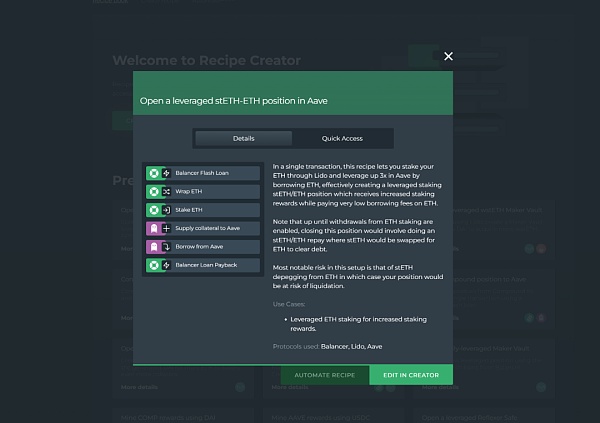Close the recipe details modal
Screen dimensions: 600x423
(448, 57)
